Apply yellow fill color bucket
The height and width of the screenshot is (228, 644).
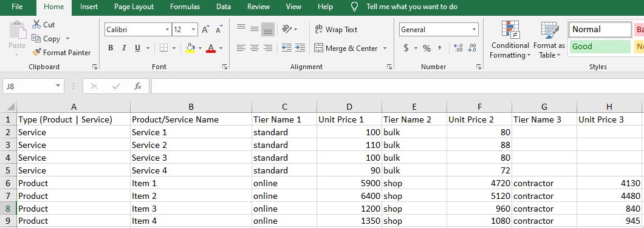click(190, 48)
